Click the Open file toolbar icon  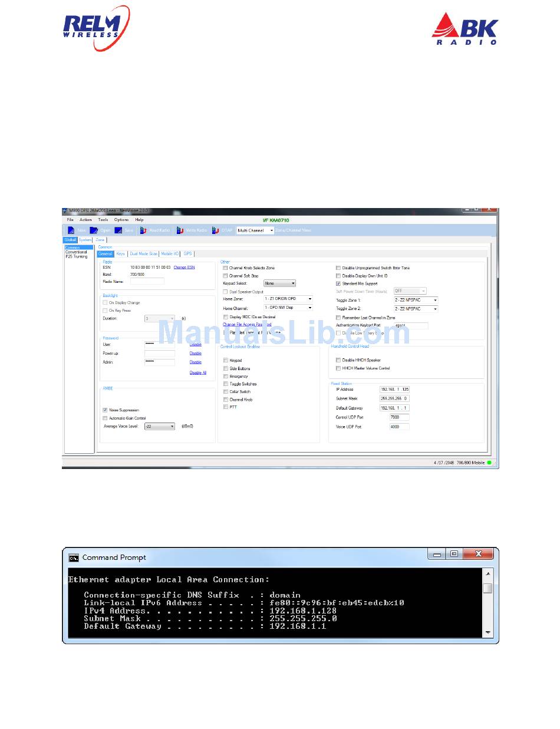pos(94,230)
